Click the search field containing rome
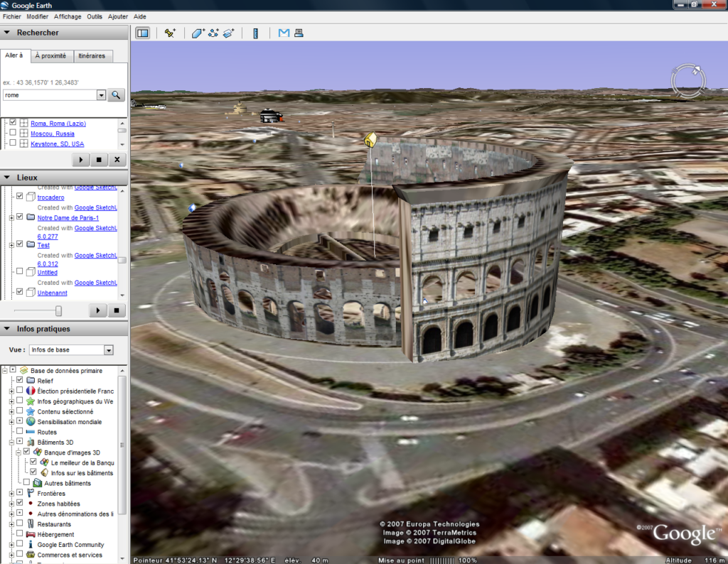This screenshot has height=564, width=728. click(50, 95)
